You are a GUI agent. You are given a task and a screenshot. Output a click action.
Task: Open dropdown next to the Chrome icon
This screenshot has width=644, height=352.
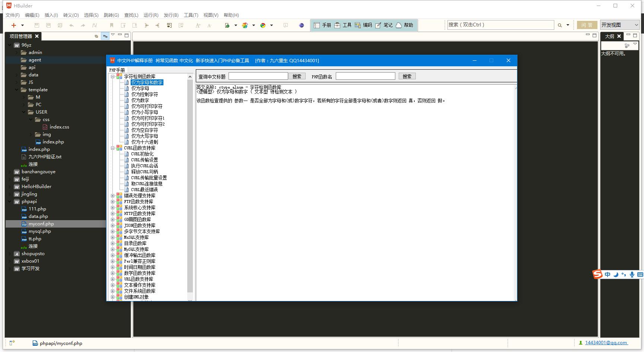click(x=271, y=25)
